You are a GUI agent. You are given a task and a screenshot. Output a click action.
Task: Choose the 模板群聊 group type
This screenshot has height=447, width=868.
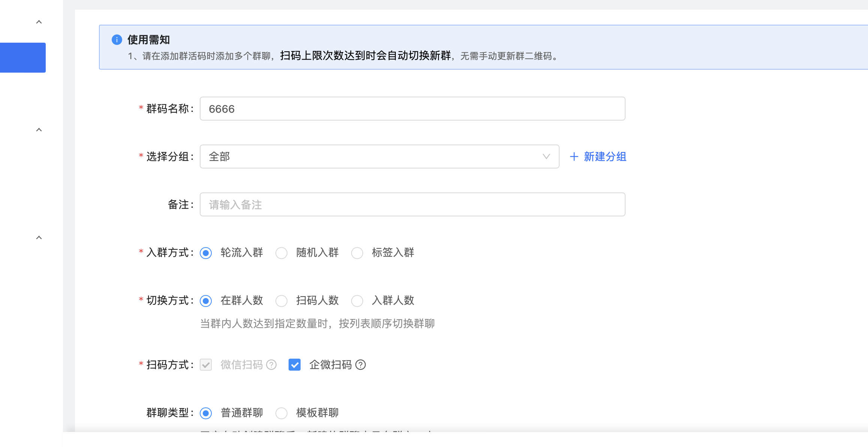coord(281,413)
